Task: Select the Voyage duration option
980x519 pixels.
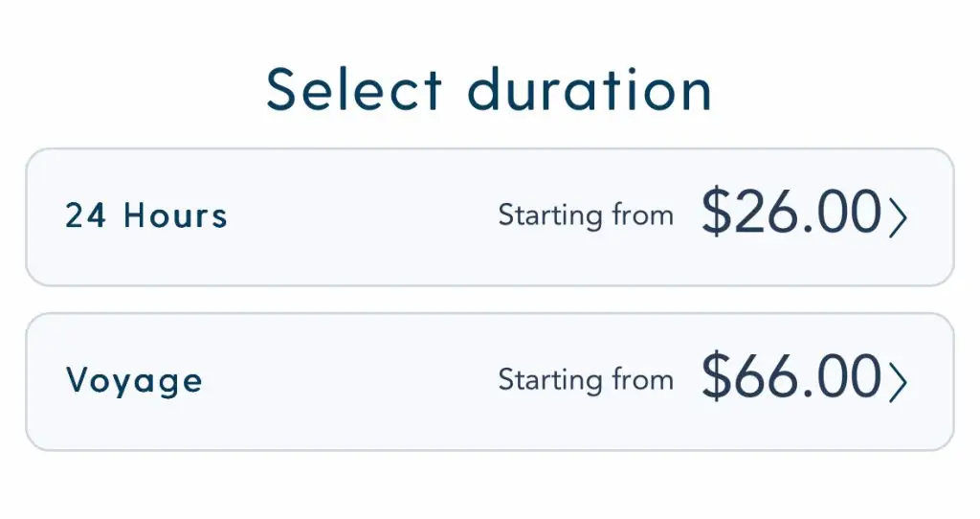Action: (489, 381)
